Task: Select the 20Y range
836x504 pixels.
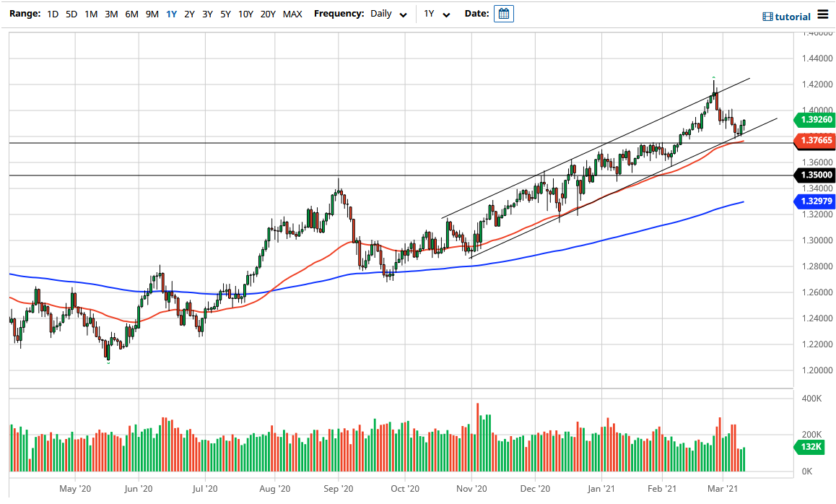Action: tap(267, 14)
